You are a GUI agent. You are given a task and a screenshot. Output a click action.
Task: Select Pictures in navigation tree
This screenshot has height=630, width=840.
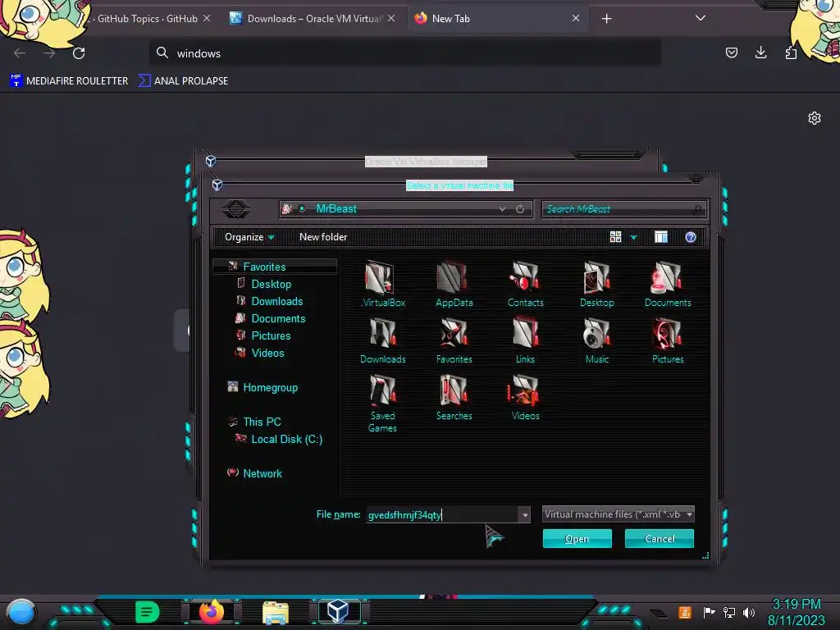pyautogui.click(x=271, y=336)
